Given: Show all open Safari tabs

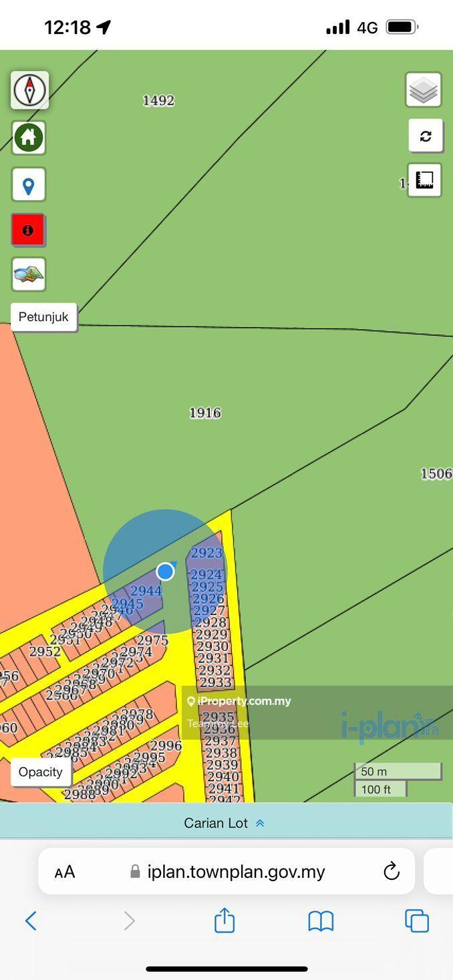Looking at the screenshot, I should [x=416, y=921].
